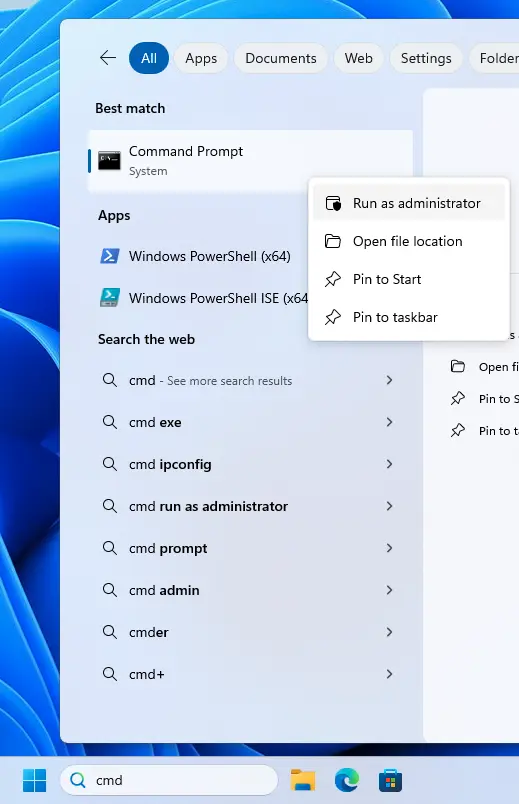Choose Pin to Start in context menu

coord(409,279)
